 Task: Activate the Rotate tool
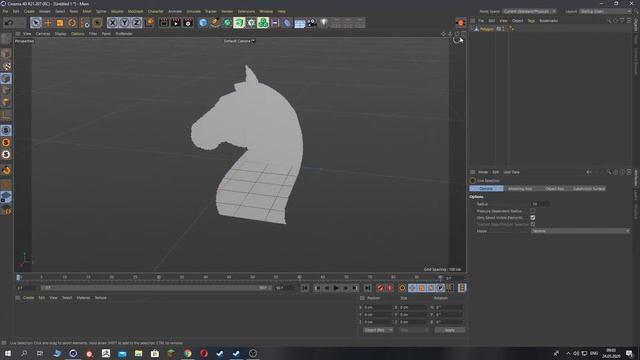(x=72, y=23)
